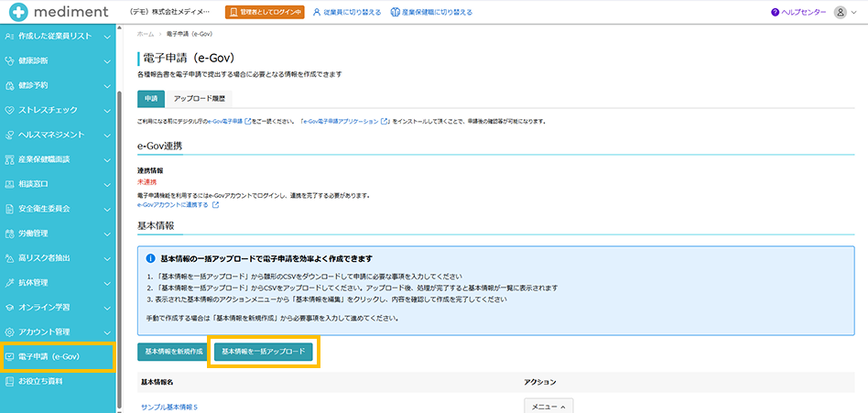This screenshot has height=413, width=868.
Task: Click the employee list sidebar icon
Action: point(9,37)
